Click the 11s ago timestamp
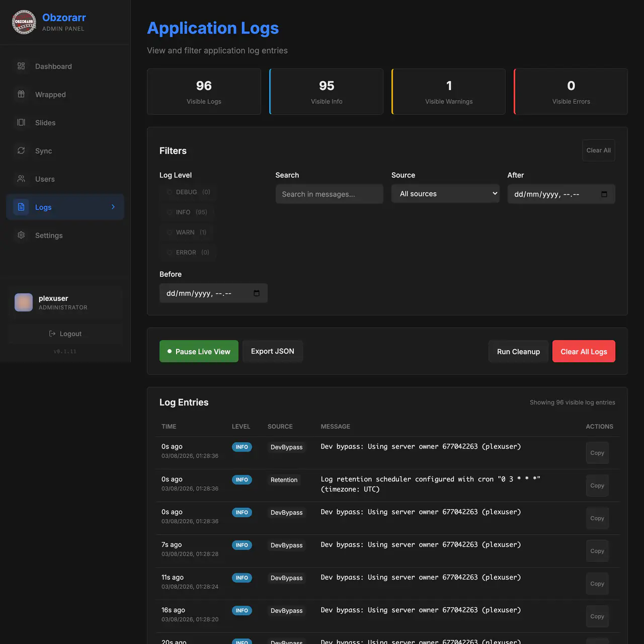This screenshot has width=644, height=644. pyautogui.click(x=173, y=577)
